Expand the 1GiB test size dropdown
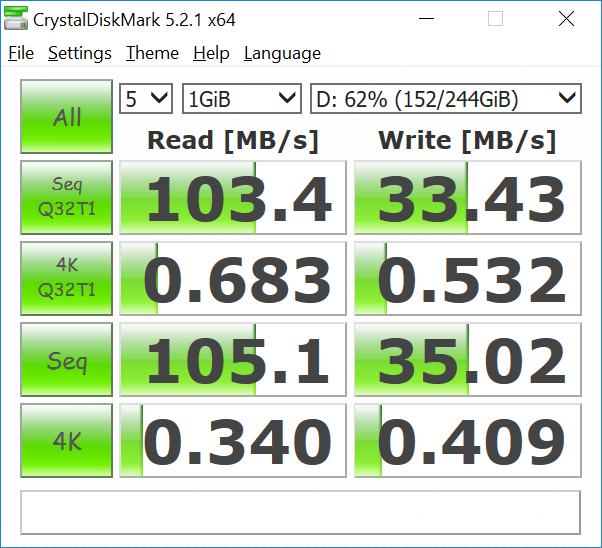 pos(242,99)
